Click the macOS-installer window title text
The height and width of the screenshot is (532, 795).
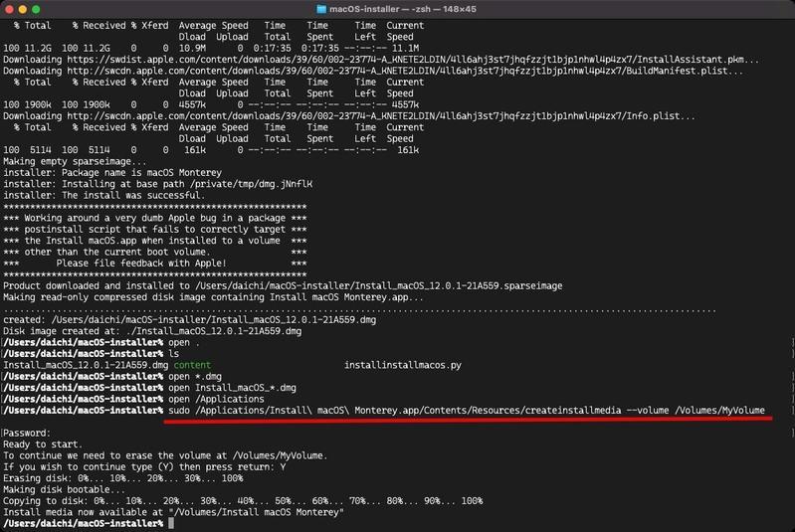coord(403,9)
